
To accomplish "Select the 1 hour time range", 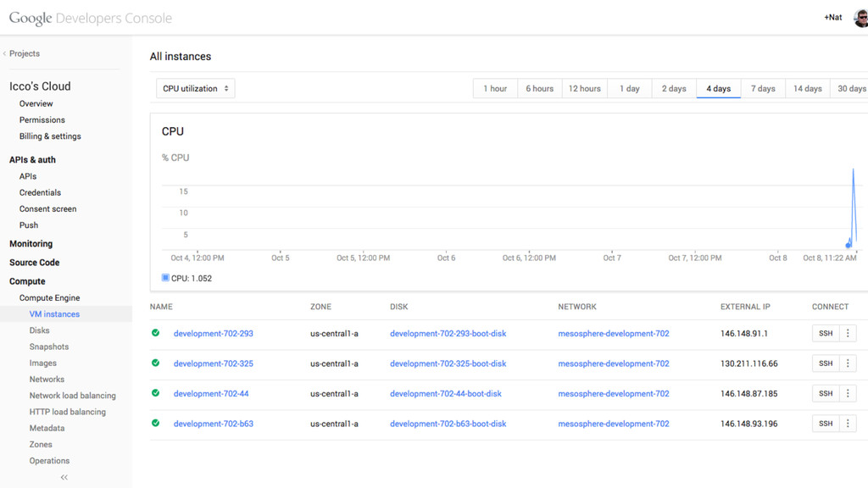I will click(x=495, y=88).
